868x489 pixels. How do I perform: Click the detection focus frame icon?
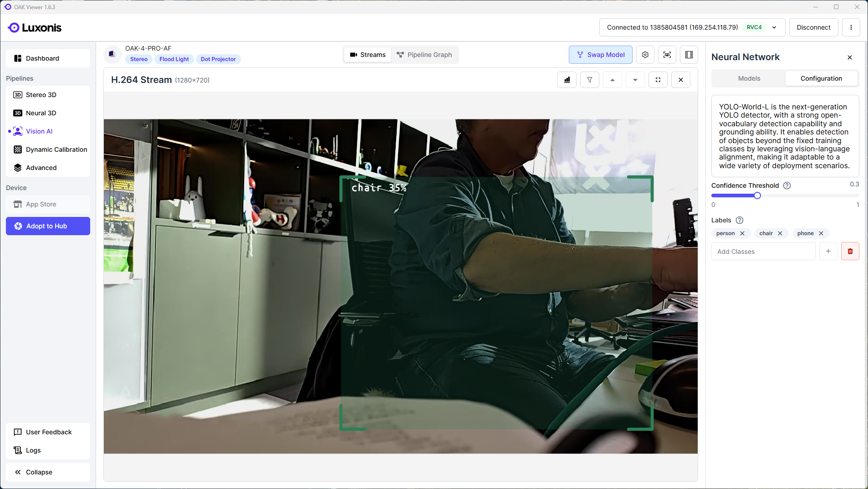click(x=667, y=55)
